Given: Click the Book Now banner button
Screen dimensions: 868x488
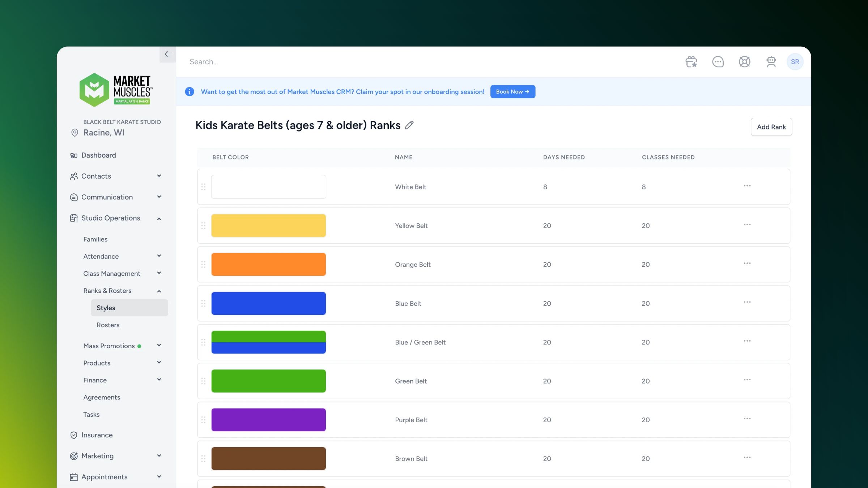Looking at the screenshot, I should 512,92.
